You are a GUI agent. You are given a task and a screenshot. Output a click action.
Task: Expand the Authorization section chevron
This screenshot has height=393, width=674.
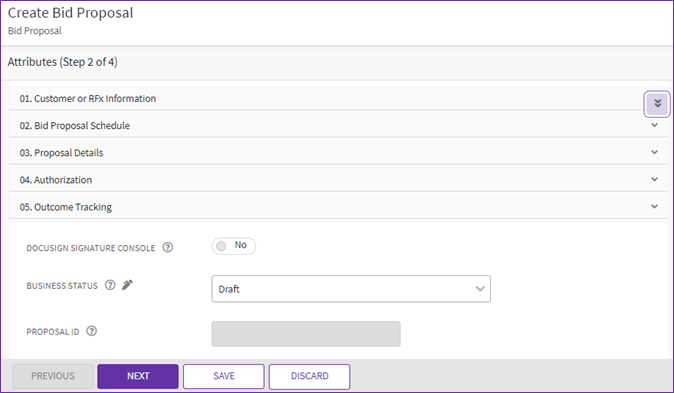coord(654,179)
